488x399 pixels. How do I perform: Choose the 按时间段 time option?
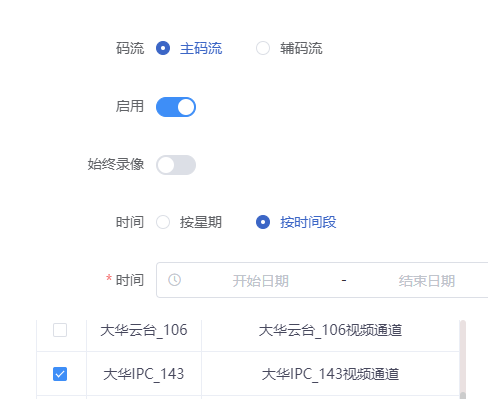tap(263, 222)
